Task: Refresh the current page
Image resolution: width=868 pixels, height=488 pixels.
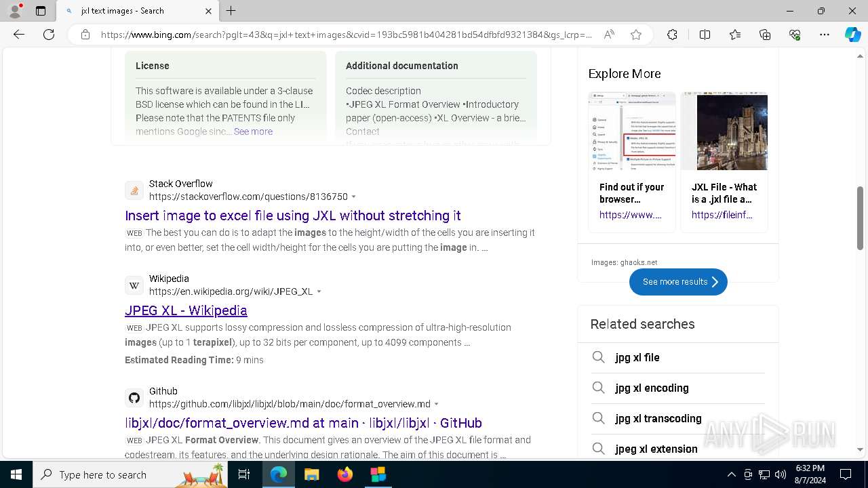Action: [x=49, y=35]
